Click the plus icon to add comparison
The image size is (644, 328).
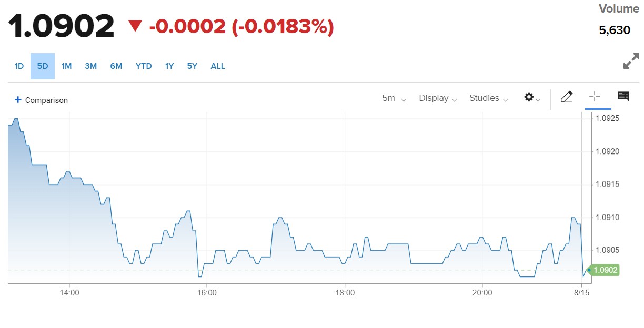point(18,100)
